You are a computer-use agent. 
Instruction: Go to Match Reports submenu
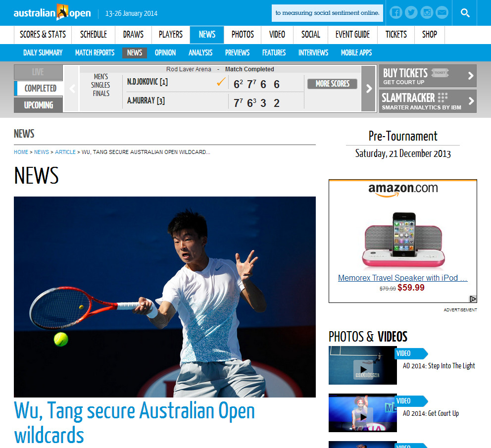click(x=95, y=52)
